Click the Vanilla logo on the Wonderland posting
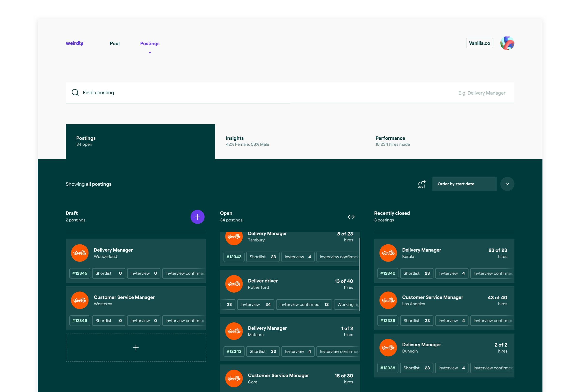This screenshot has width=580, height=392. (80, 253)
